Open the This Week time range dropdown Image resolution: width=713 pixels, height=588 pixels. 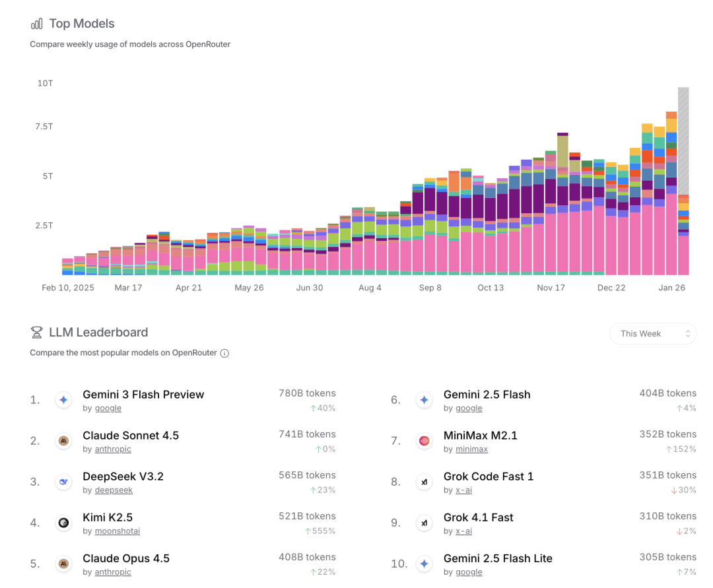652,333
